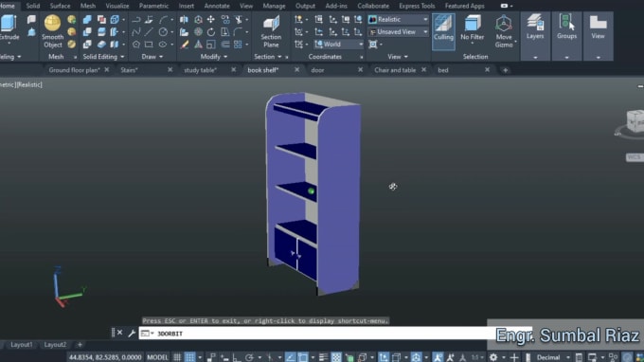Toggle transparency display in status bar
Screen dimensions: 644x362
336,357
